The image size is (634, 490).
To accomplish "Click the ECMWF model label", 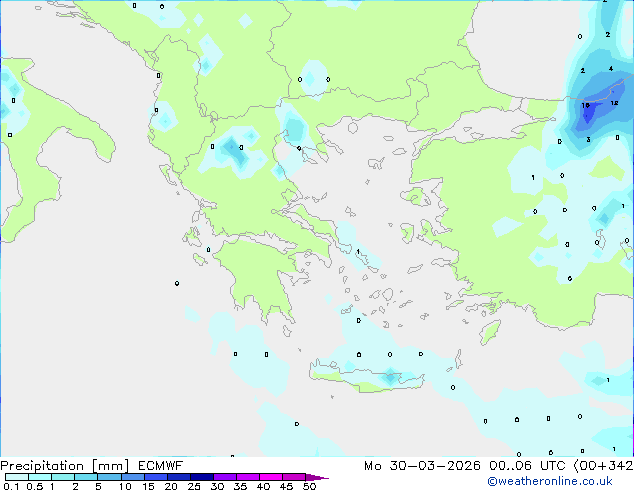I will click(161, 466).
